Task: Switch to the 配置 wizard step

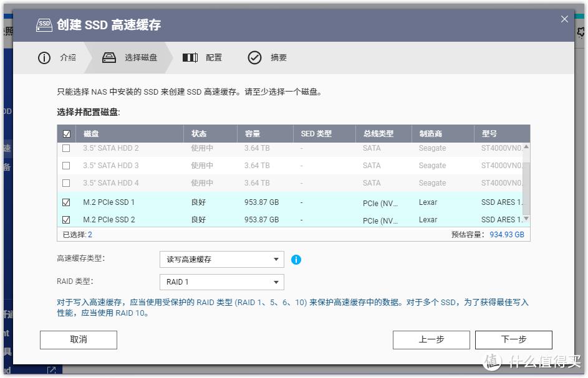Action: tap(213, 57)
